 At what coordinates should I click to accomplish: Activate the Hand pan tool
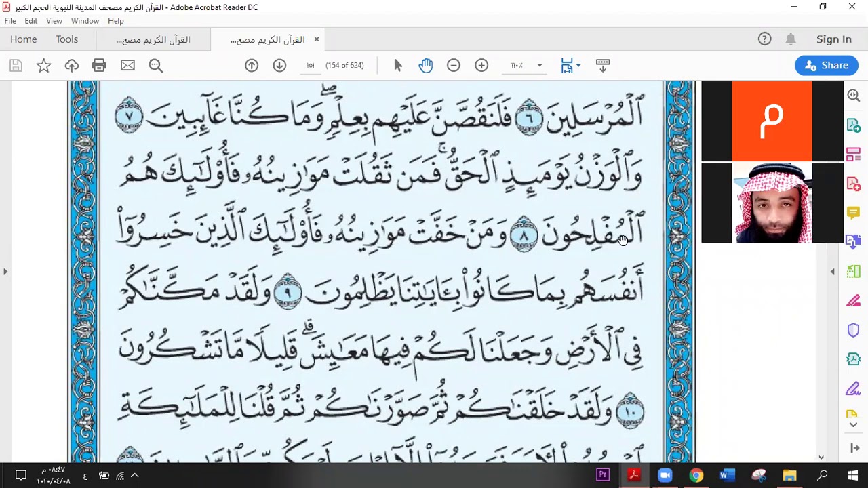[426, 66]
